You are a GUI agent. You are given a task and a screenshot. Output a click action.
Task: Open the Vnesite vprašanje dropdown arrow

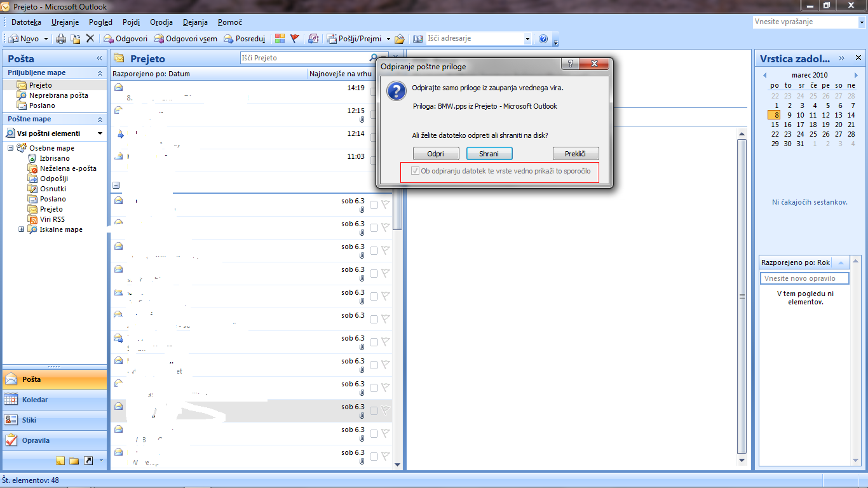[860, 22]
